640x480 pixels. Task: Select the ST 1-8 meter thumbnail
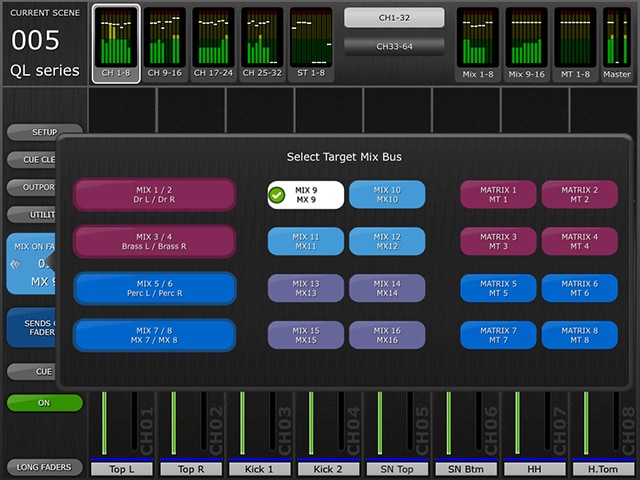[311, 44]
